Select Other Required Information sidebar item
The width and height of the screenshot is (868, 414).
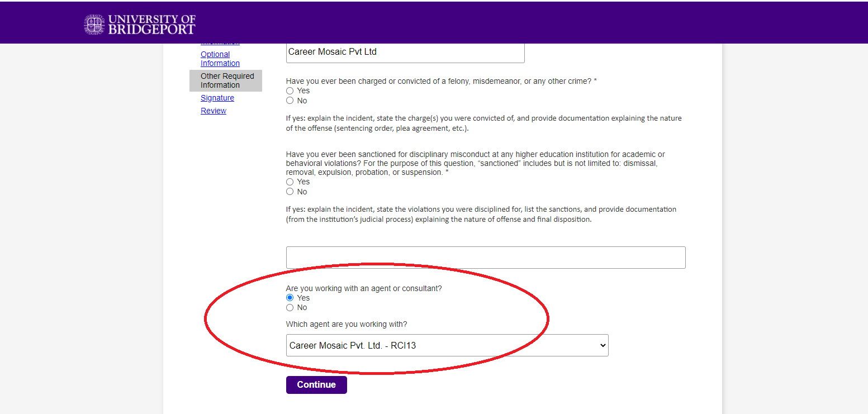point(226,80)
